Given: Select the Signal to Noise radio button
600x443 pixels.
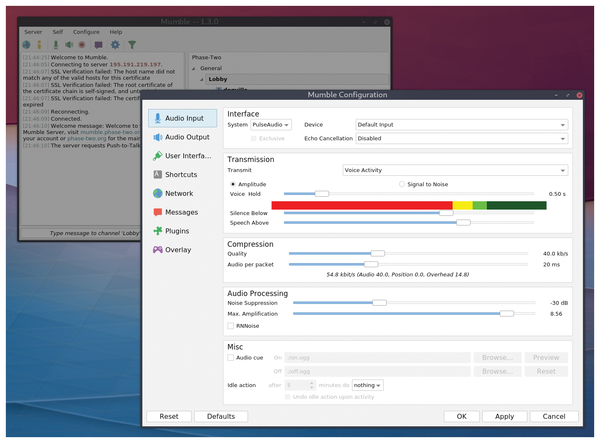Looking at the screenshot, I should coord(402,184).
